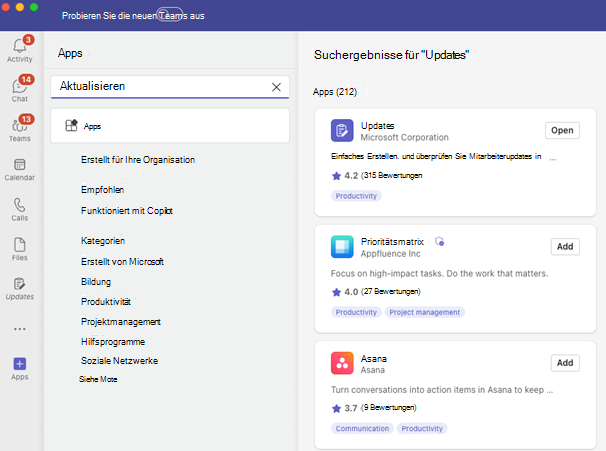Click Productivity tag on Asana card
The image size is (606, 451).
pos(422,429)
